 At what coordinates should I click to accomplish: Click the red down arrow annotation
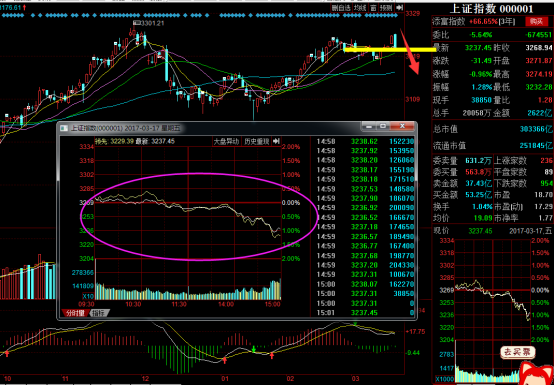coord(410,52)
